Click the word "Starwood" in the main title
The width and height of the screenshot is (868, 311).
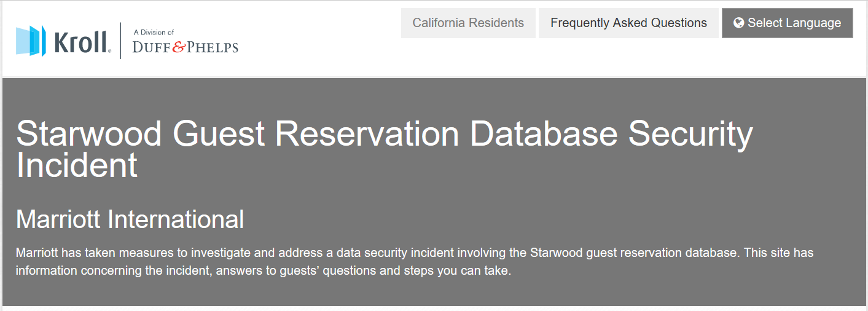(x=89, y=133)
